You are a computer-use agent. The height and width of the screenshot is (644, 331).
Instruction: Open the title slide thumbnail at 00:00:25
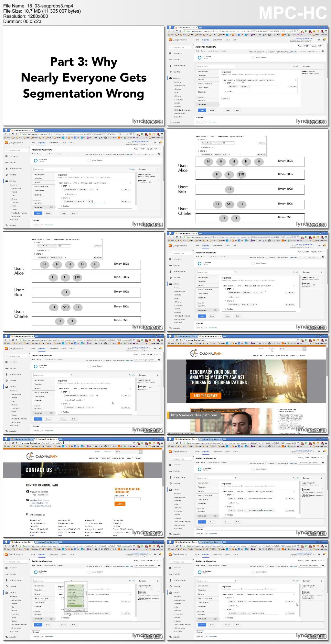click(x=84, y=76)
